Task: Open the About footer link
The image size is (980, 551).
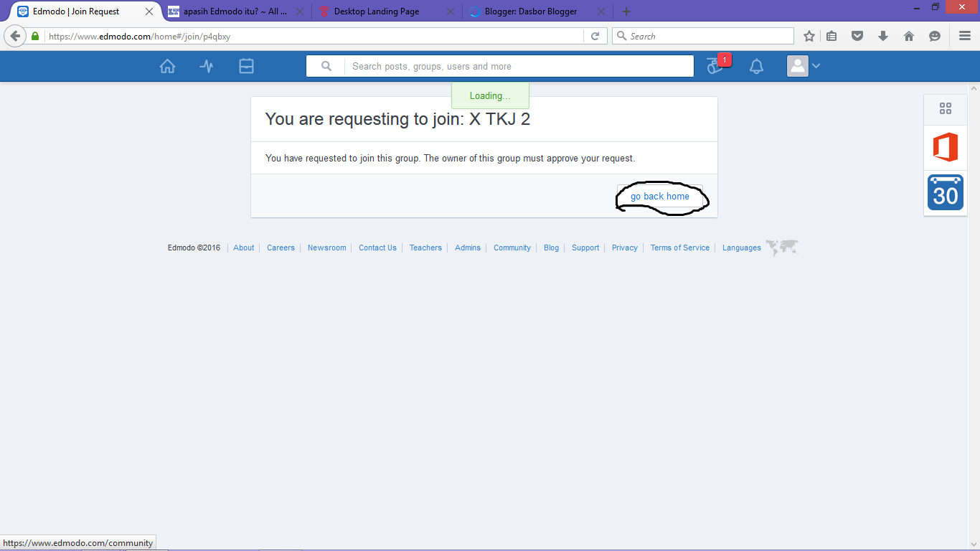Action: point(244,248)
